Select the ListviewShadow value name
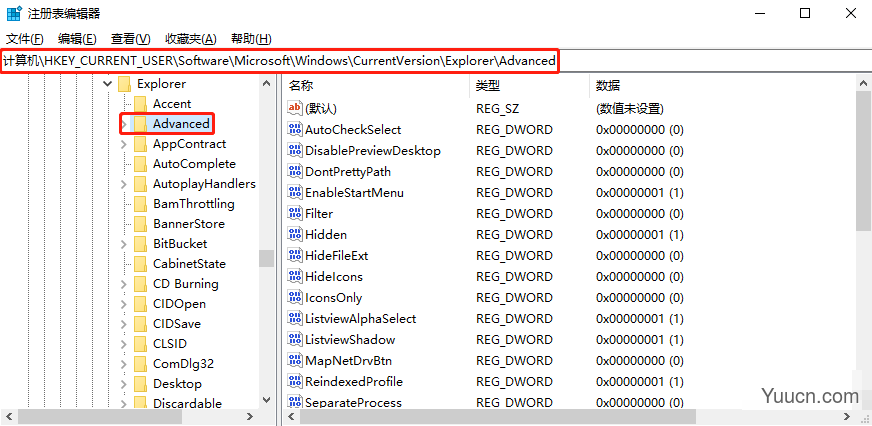Image resolution: width=872 pixels, height=426 pixels. point(350,340)
